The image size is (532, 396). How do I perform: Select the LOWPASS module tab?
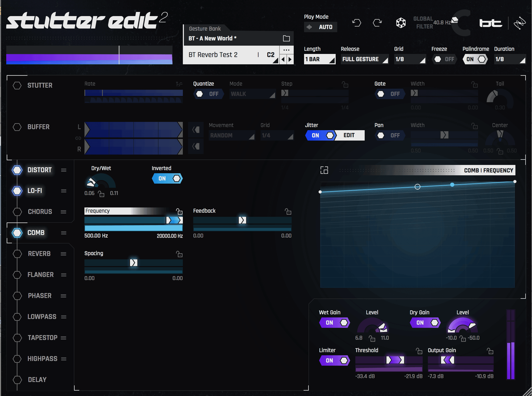[x=42, y=317]
